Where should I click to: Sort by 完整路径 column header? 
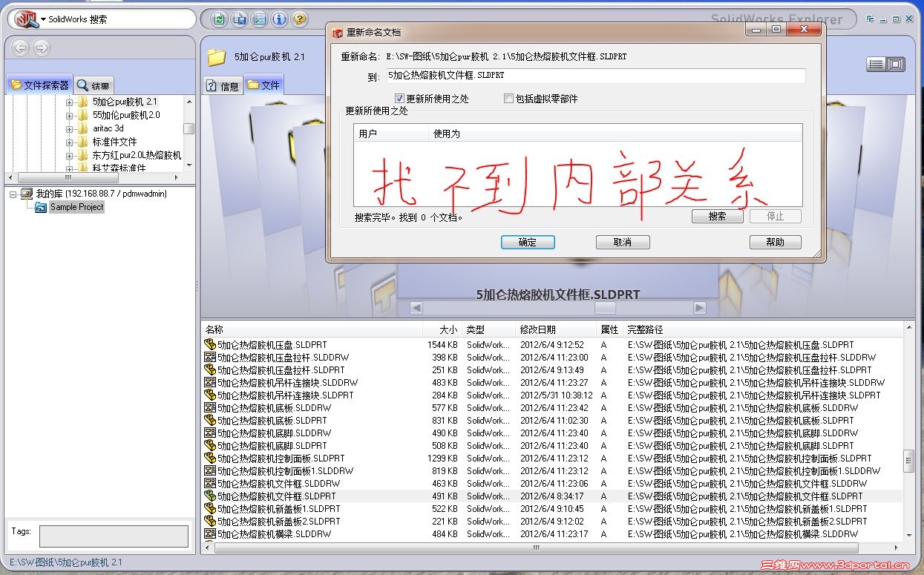[x=764, y=329]
